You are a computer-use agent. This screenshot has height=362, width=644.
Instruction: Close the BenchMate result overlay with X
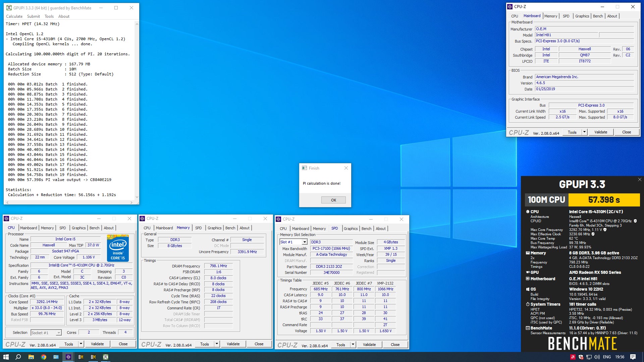pyautogui.click(x=640, y=180)
